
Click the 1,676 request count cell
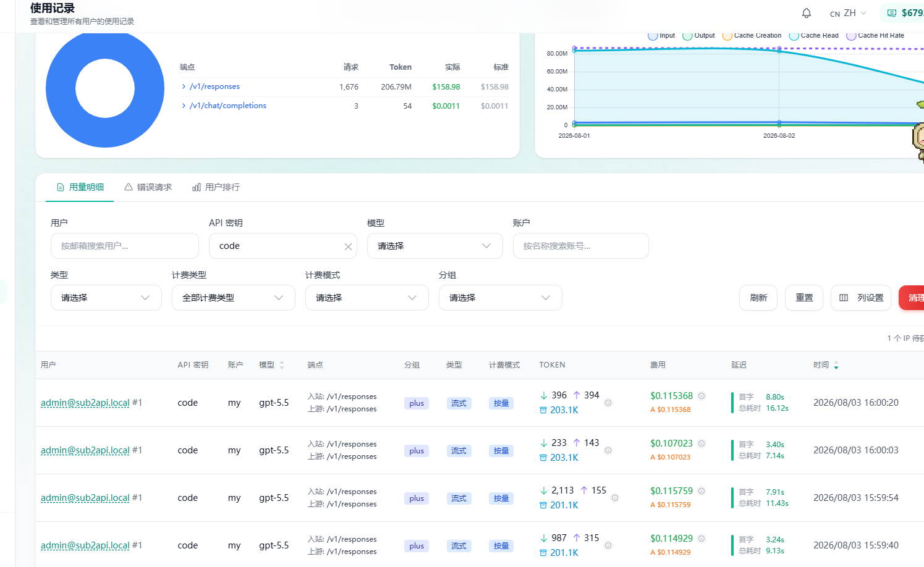point(349,87)
